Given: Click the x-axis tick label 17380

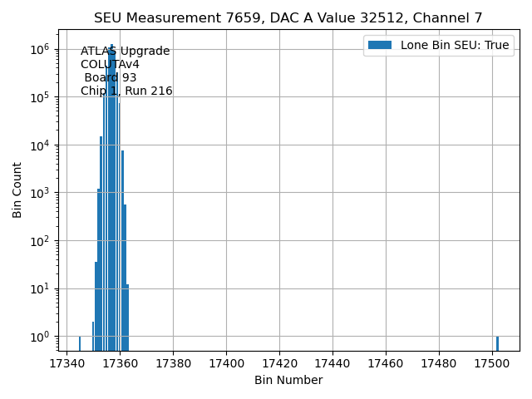Looking at the screenshot, I should point(173,363).
